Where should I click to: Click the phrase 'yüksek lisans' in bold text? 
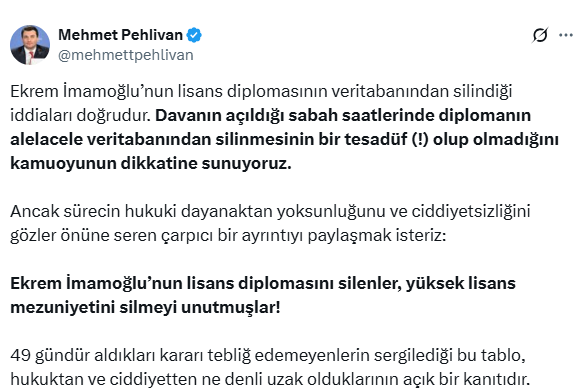[x=461, y=283]
